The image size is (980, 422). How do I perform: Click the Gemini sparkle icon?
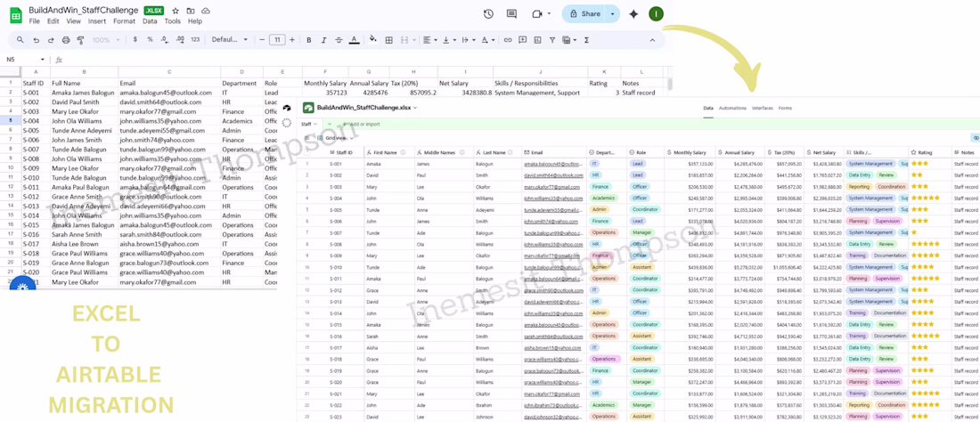[633, 13]
